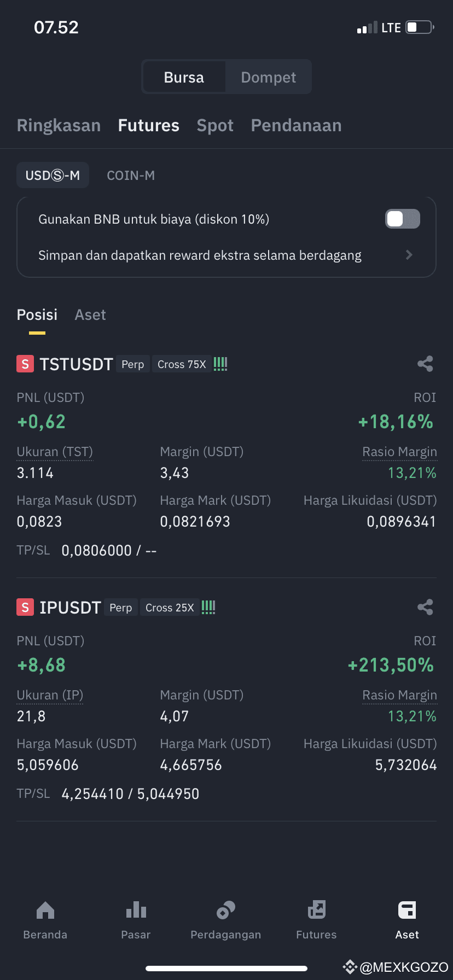Edit TSTUSDT TP/SL value

109,550
